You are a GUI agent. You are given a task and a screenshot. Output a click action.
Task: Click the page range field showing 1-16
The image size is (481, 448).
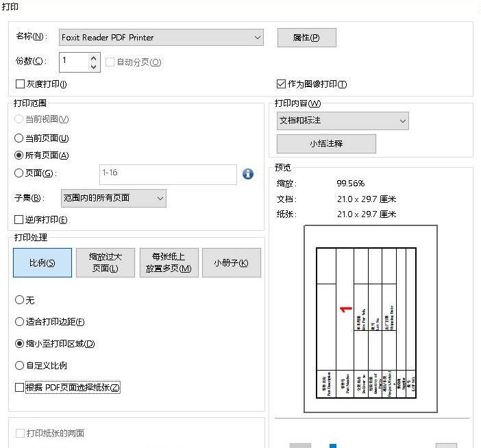(x=168, y=174)
